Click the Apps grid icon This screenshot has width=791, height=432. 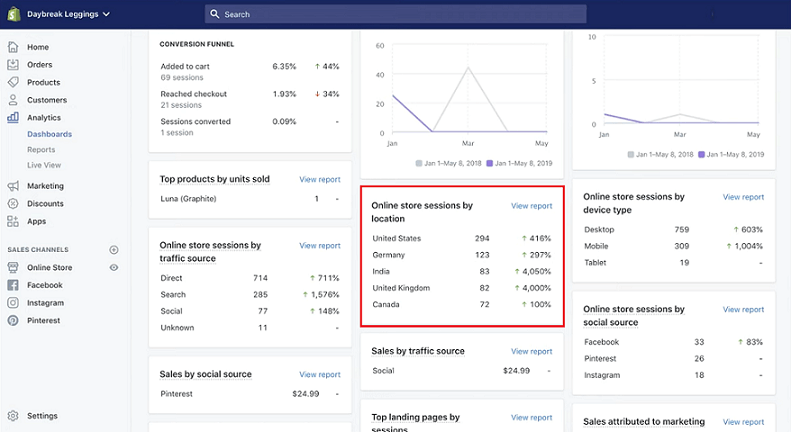13,221
